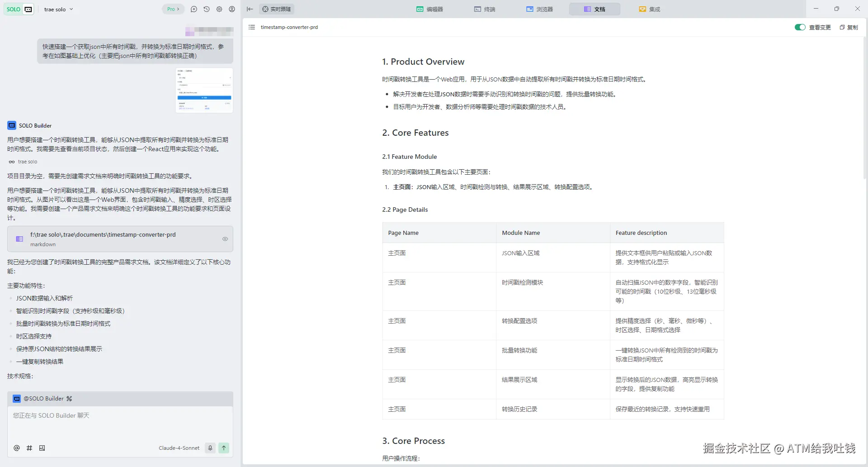868x467 pixels.
Task: Switch to the 终端 tab
Action: 485,9
